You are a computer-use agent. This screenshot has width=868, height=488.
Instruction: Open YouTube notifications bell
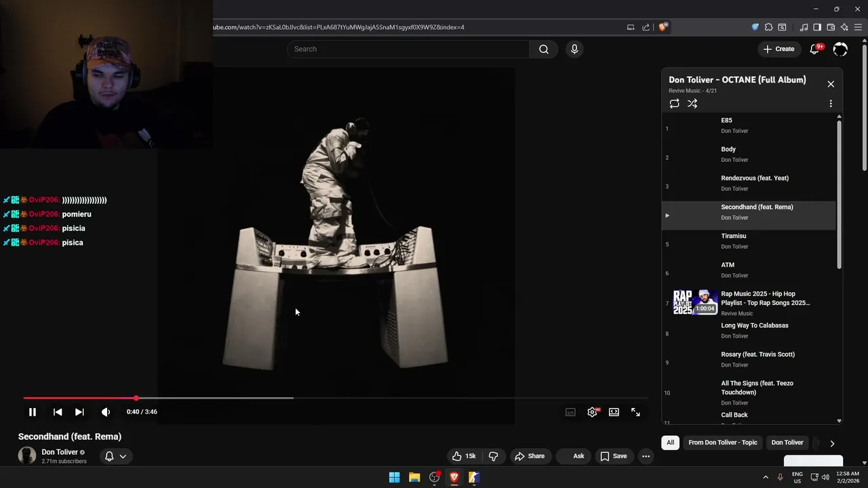pos(815,49)
